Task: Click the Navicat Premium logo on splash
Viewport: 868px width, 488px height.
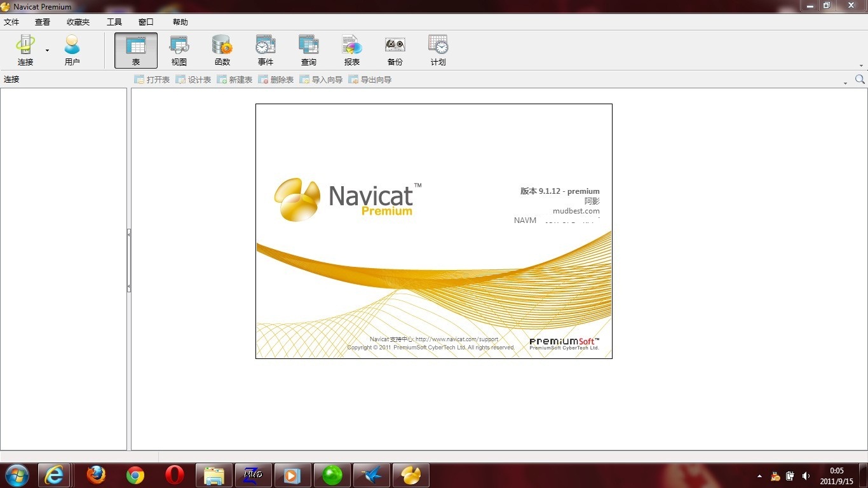Action: point(348,199)
